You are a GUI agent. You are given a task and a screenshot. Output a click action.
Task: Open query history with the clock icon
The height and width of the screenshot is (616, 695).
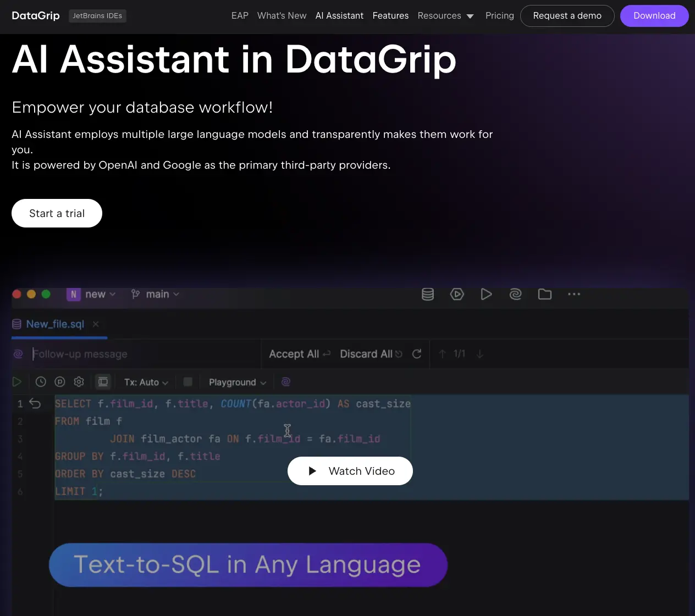pyautogui.click(x=41, y=381)
